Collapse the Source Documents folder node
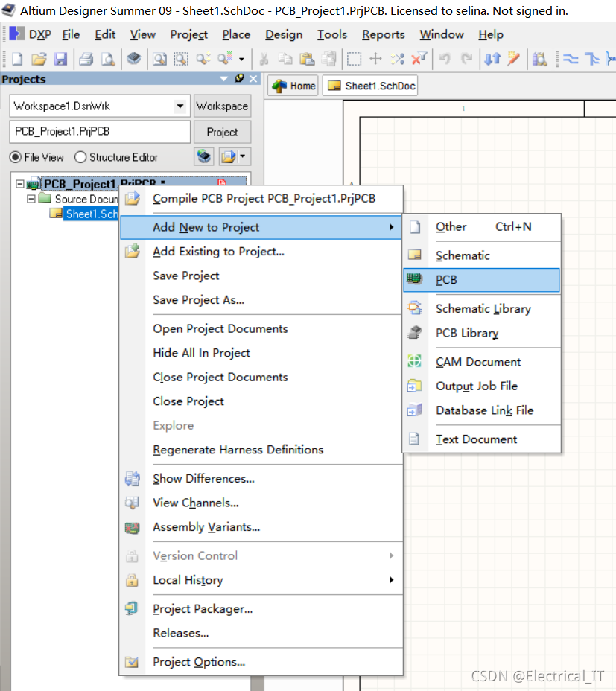This screenshot has height=691, width=616. pyautogui.click(x=31, y=199)
